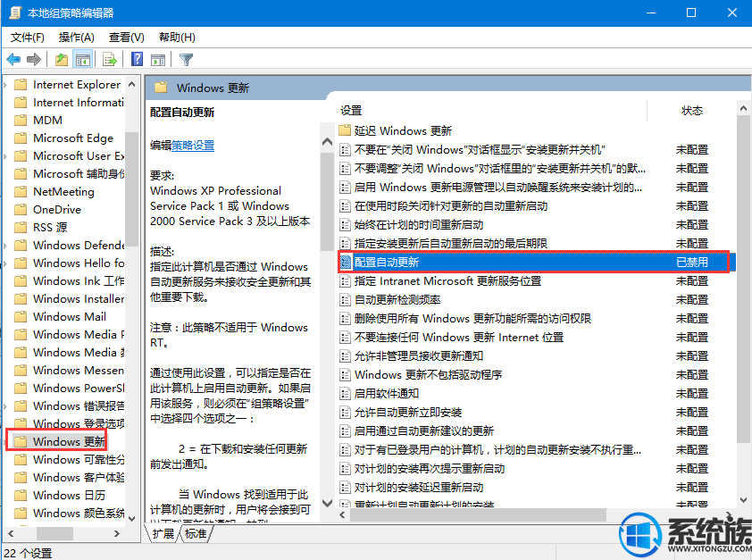Click the policy icon beside 始终在计划的时间重新启动

345,225
